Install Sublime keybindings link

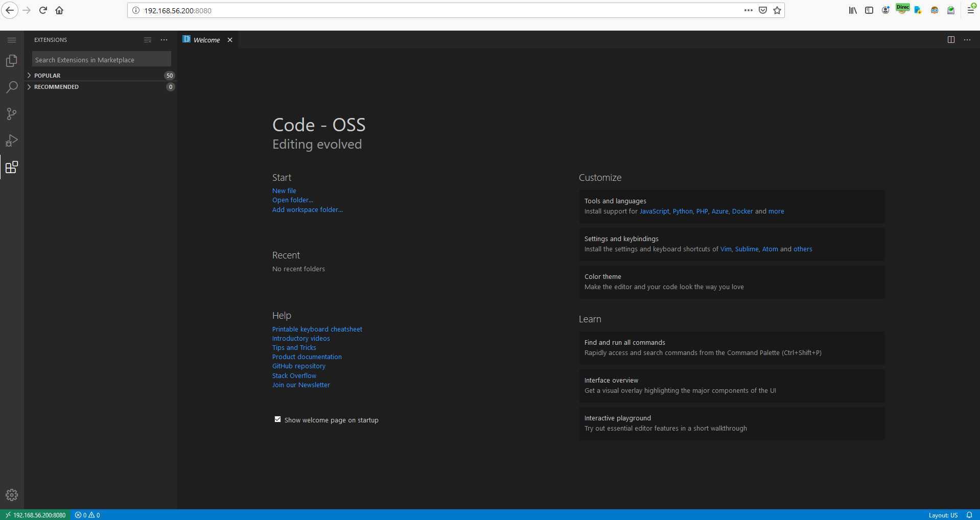coord(746,249)
